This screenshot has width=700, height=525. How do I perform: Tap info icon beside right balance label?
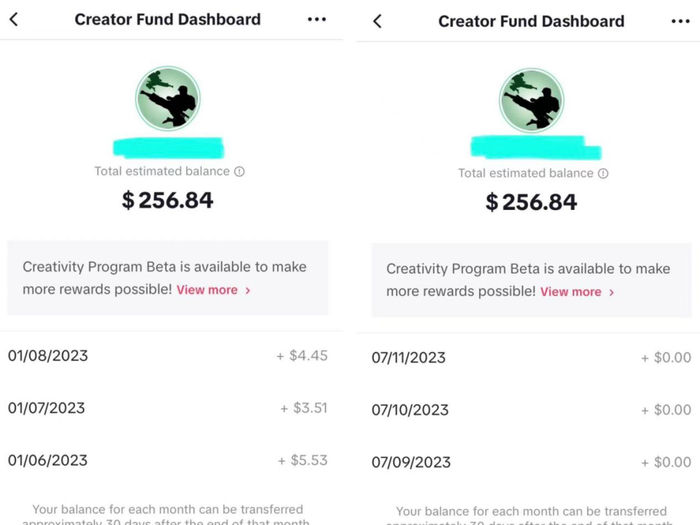pos(603,173)
